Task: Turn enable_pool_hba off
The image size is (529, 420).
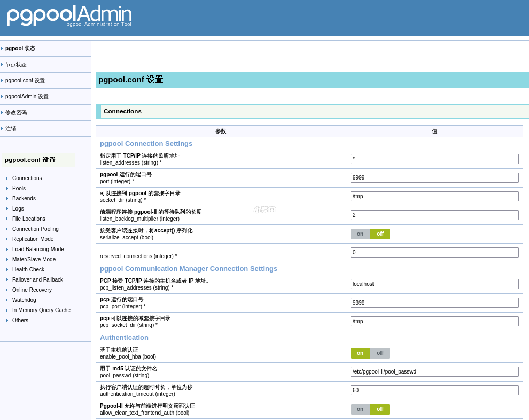Action: click(380, 353)
